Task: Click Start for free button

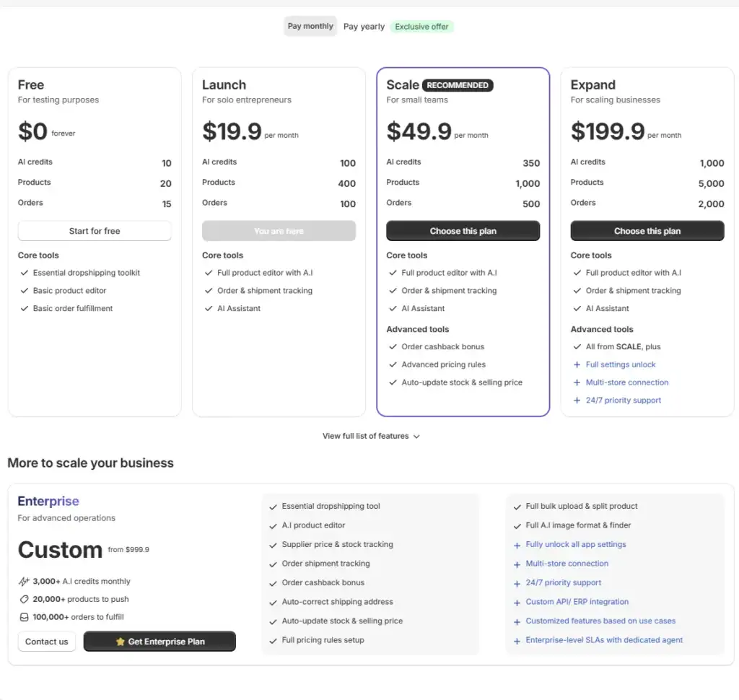Action: (95, 231)
